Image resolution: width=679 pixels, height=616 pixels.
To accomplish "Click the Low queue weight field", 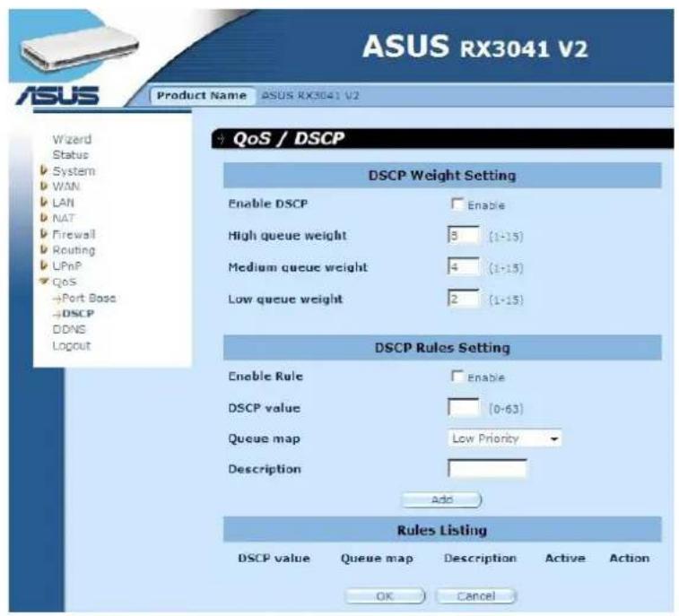I will point(464,299).
